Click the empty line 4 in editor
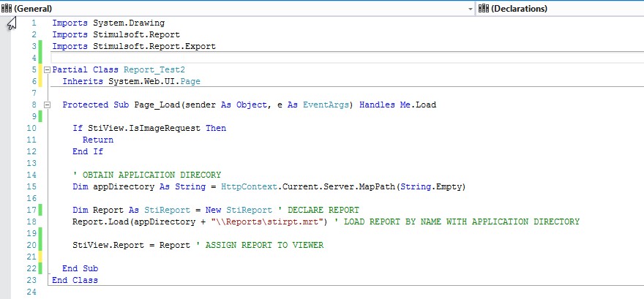 click(x=347, y=58)
